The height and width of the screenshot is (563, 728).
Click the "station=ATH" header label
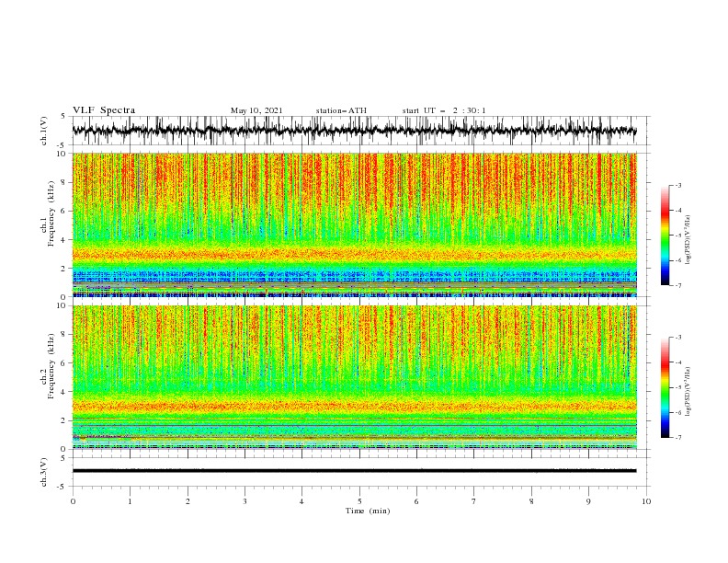[341, 110]
